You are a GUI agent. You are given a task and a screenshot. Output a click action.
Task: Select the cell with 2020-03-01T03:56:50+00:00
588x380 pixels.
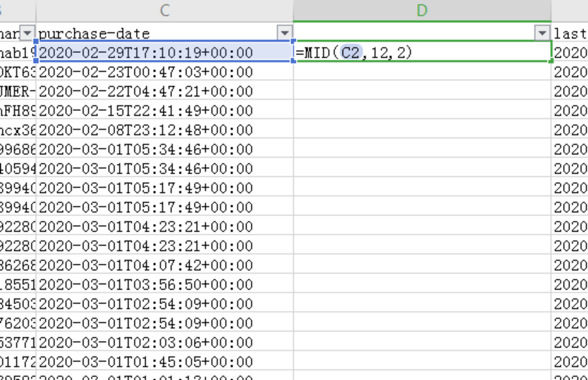[x=163, y=284]
